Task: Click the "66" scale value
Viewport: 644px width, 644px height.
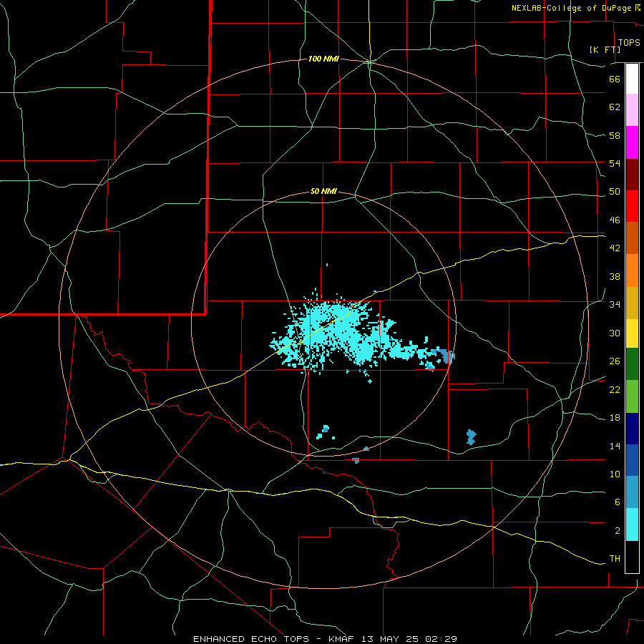Action: [x=615, y=79]
